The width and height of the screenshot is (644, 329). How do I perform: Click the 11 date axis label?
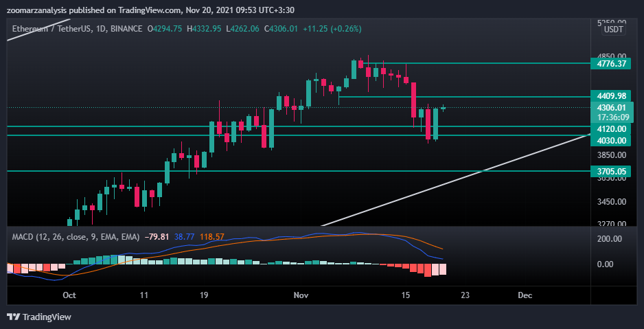(x=143, y=295)
